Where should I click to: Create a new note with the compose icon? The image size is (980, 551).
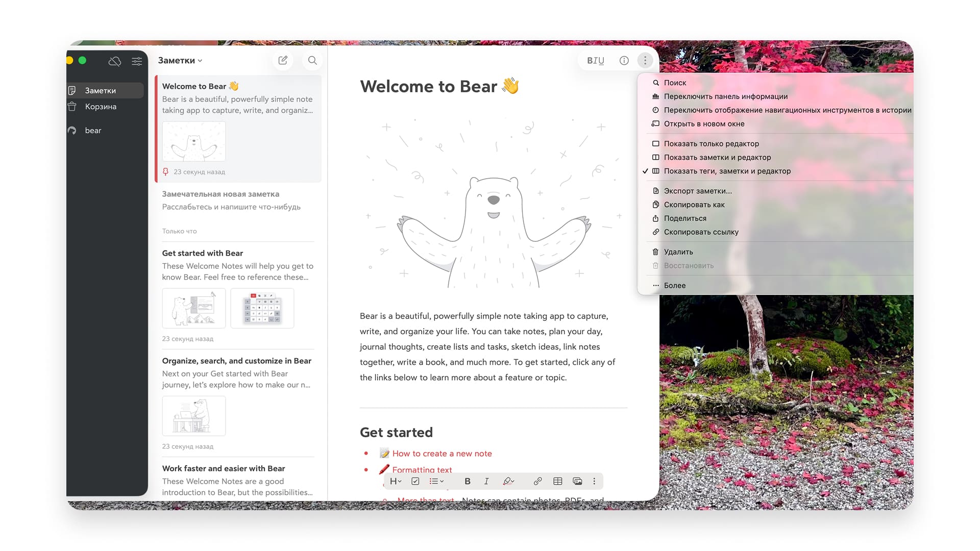click(283, 60)
